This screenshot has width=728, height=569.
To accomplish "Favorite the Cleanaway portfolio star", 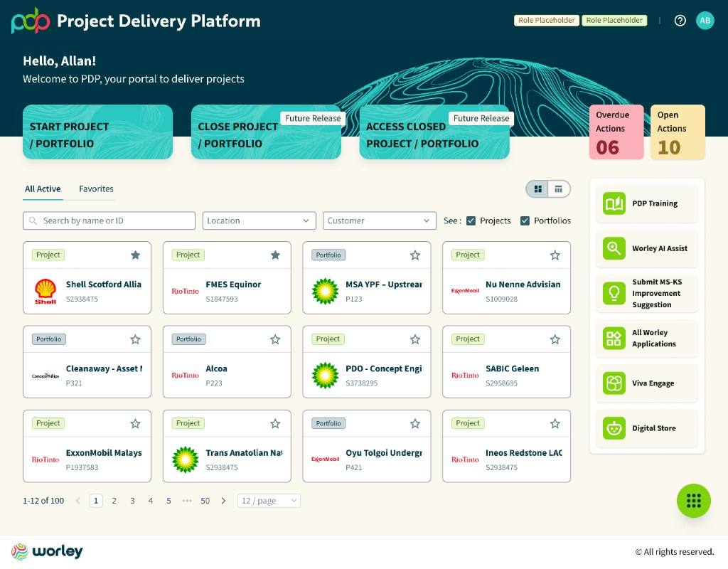I will point(135,339).
